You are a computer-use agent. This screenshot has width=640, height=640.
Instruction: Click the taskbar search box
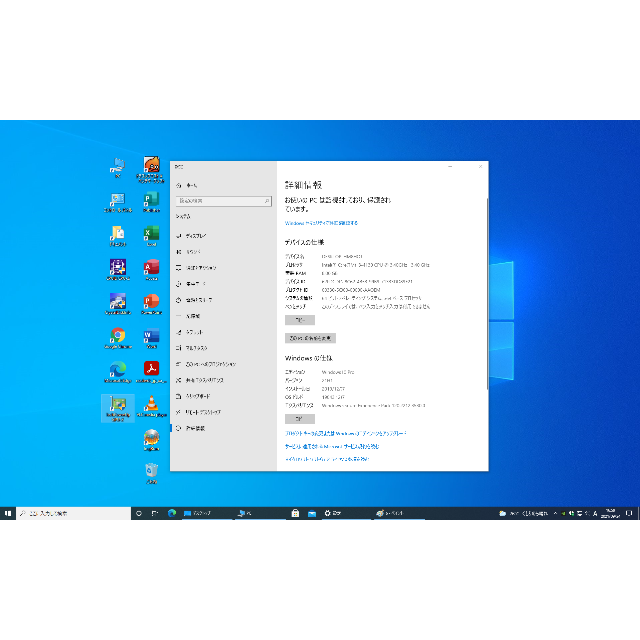point(73,513)
